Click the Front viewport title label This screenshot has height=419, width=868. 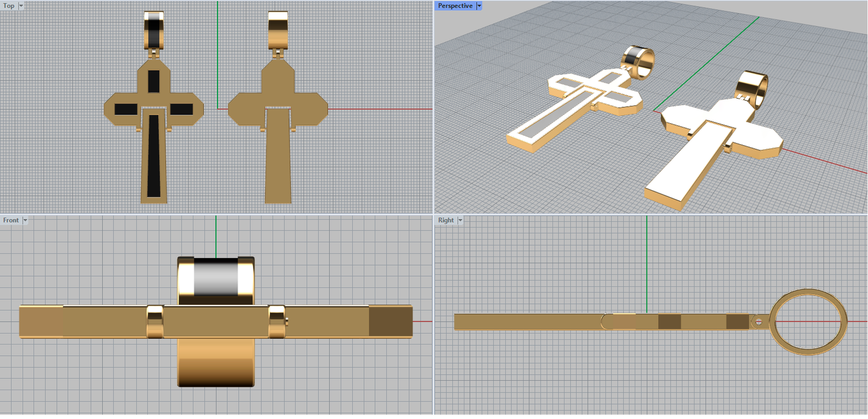[x=11, y=220]
